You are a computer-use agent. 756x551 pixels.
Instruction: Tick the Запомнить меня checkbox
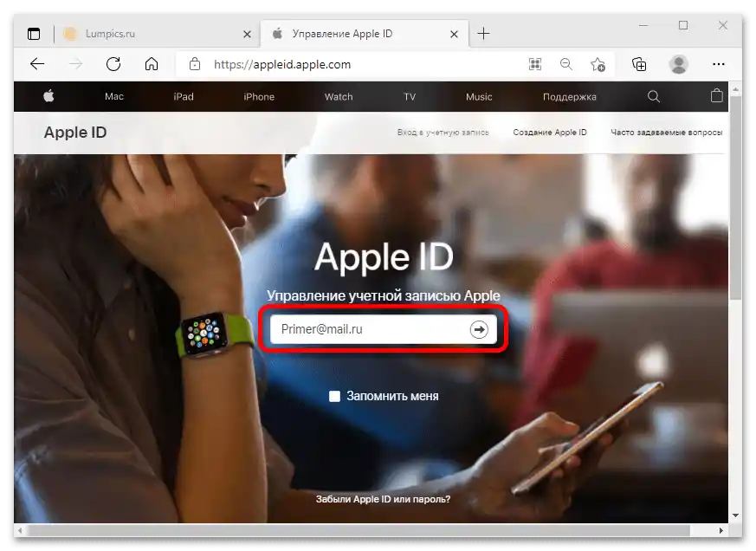334,396
